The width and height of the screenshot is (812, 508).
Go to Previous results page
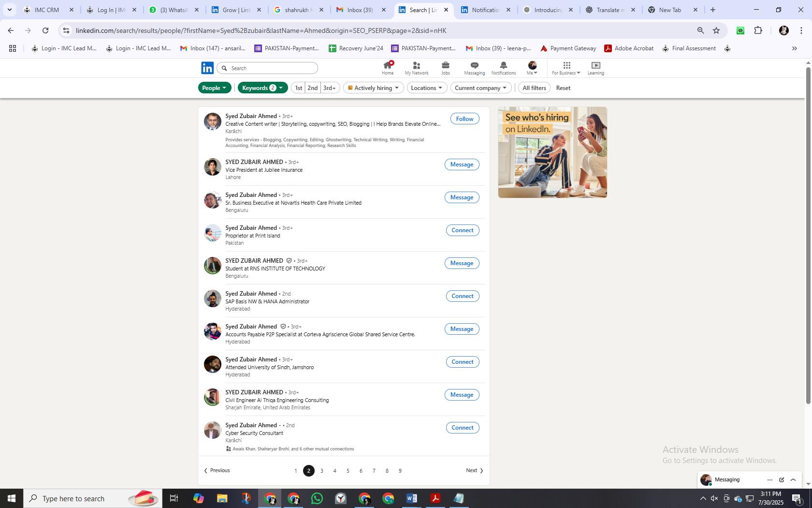pyautogui.click(x=217, y=470)
